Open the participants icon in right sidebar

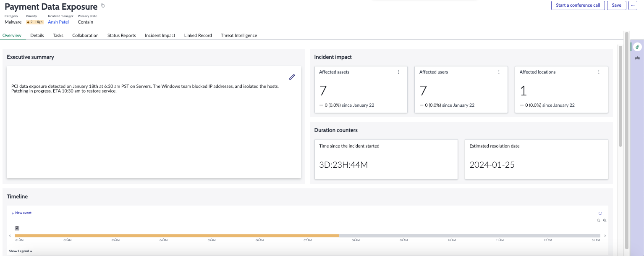click(637, 58)
